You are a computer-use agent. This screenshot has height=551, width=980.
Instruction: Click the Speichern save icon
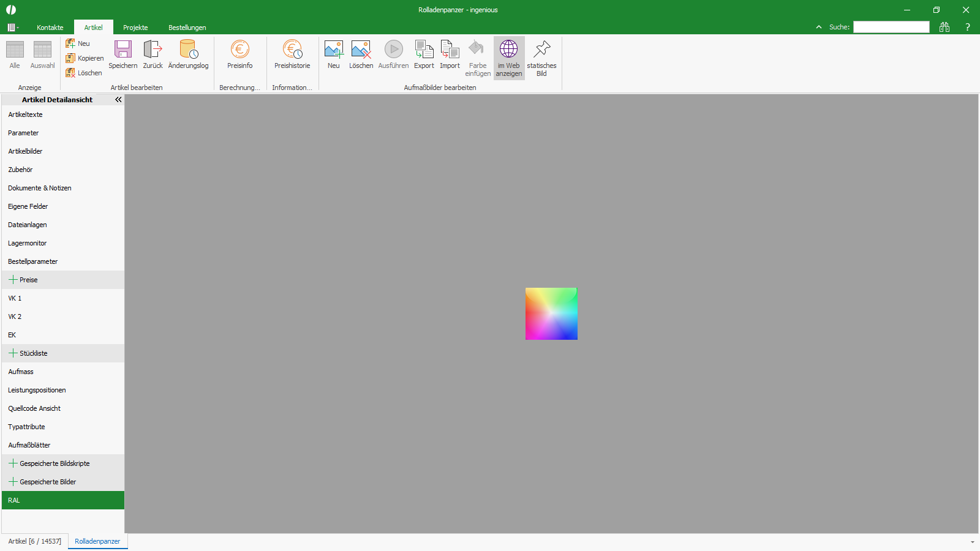pyautogui.click(x=123, y=50)
